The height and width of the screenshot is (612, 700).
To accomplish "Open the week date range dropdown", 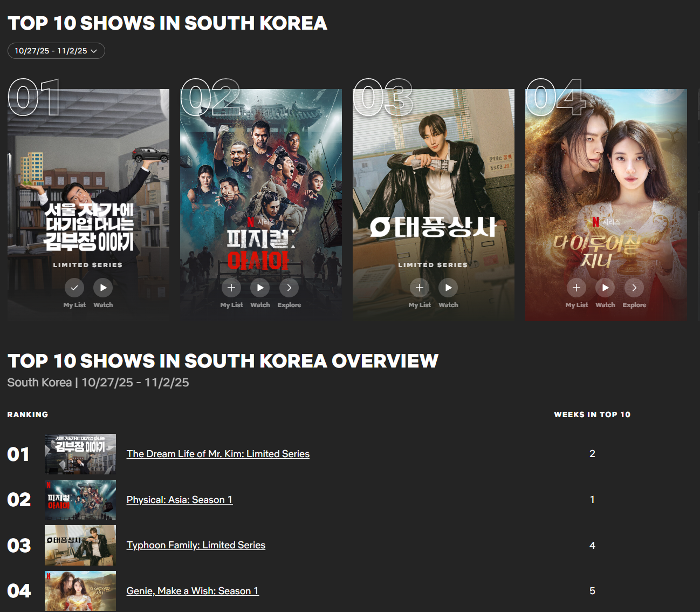I will 56,51.
